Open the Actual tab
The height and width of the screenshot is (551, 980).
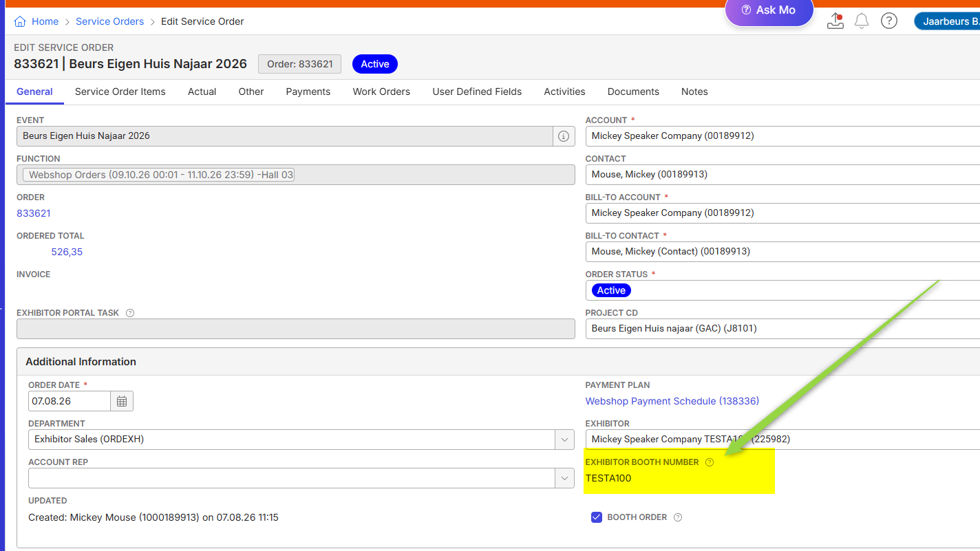click(202, 91)
